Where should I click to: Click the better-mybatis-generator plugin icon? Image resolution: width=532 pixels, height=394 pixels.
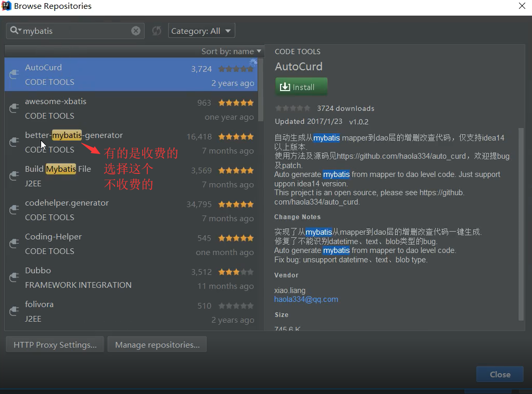pyautogui.click(x=14, y=142)
